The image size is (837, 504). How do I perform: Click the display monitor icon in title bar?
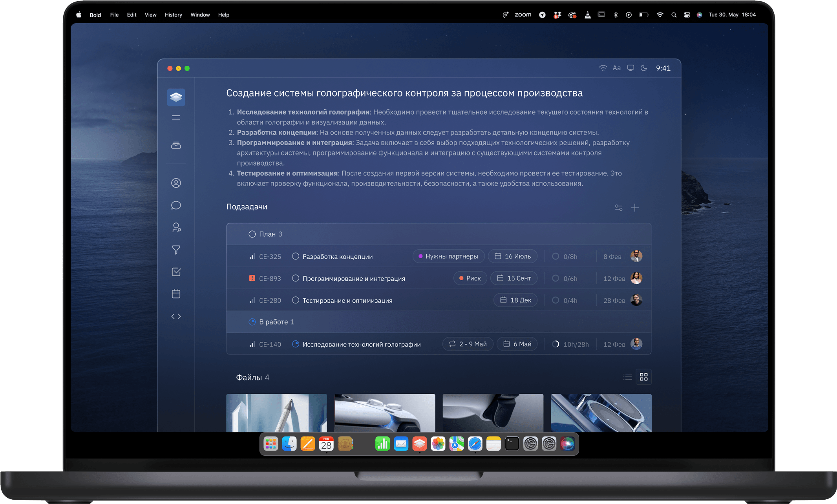pyautogui.click(x=630, y=68)
